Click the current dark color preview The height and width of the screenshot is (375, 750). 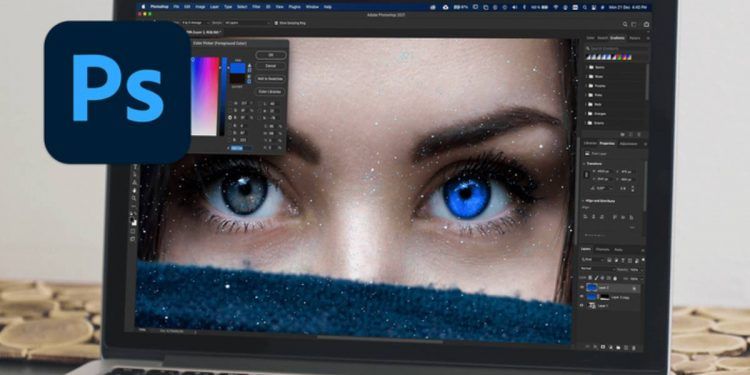point(238,79)
